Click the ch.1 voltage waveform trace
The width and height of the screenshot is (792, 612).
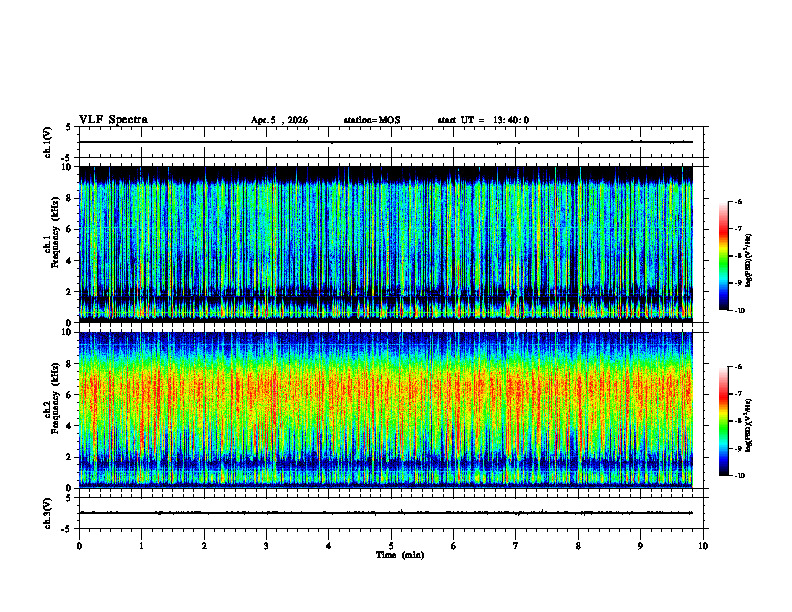[386, 142]
